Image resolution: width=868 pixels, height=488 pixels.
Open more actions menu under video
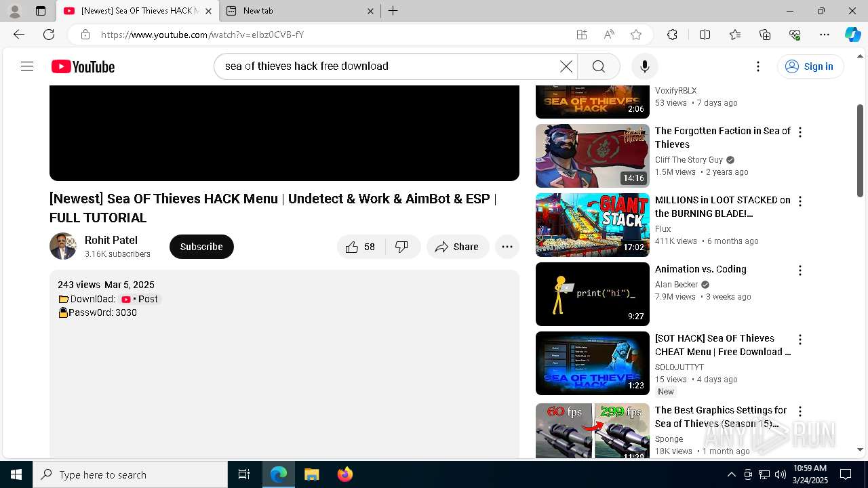pos(507,247)
